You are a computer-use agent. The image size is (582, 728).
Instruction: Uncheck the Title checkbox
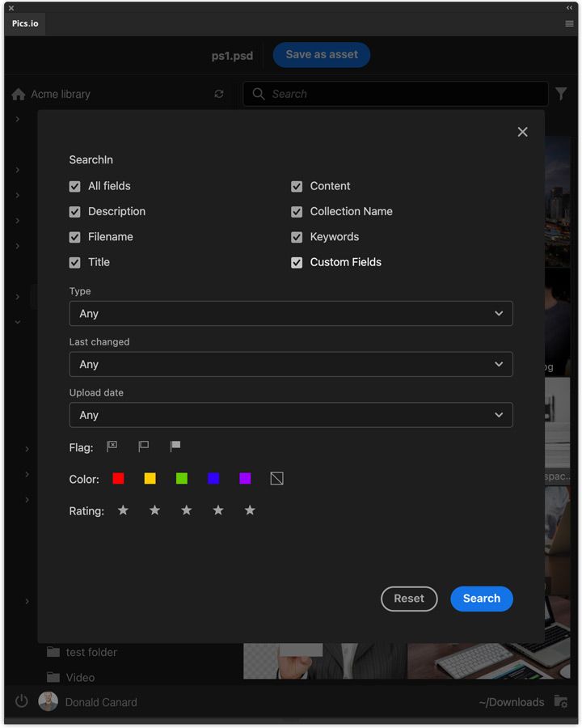(74, 263)
